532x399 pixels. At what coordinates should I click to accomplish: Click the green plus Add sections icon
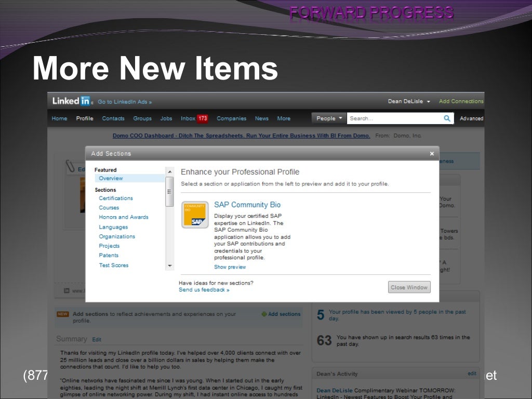[x=264, y=314]
